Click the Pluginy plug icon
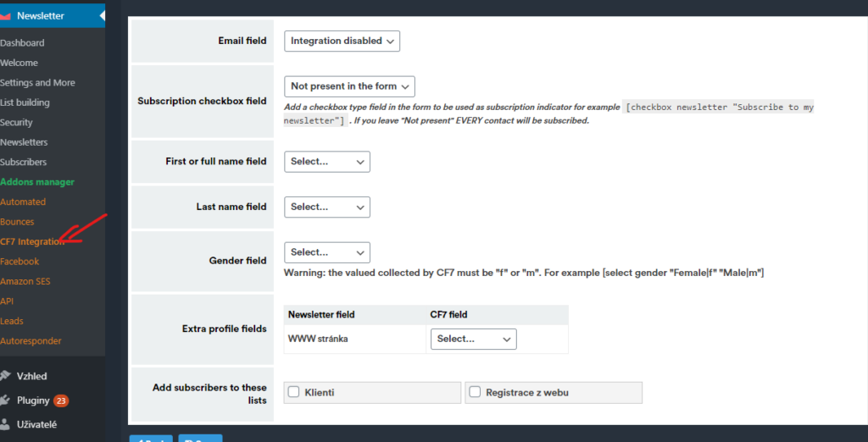The image size is (868, 442). pos(6,400)
